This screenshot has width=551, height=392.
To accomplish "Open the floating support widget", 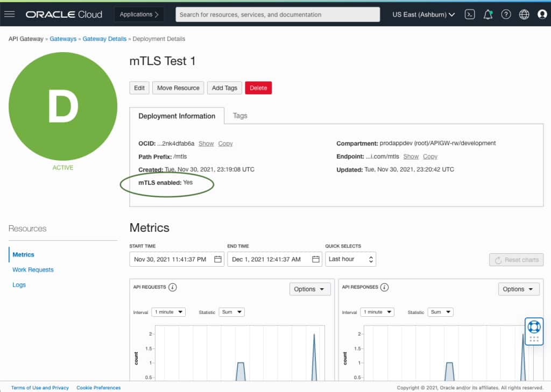I will pyautogui.click(x=533, y=330).
